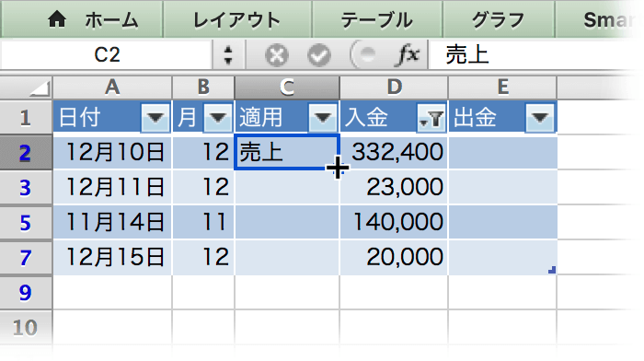Click the table resize handle in column E
This screenshot has height=361, width=644.
pyautogui.click(x=552, y=270)
